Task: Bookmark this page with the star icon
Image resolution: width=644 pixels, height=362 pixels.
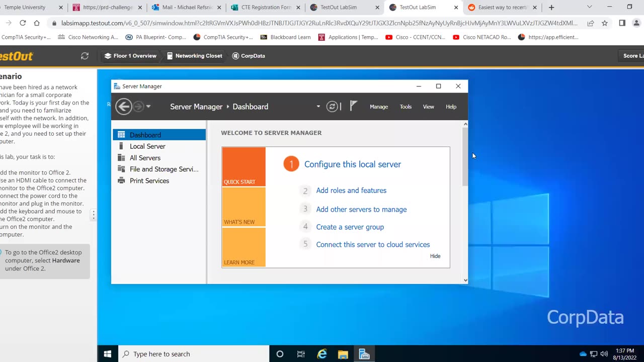Action: point(605,23)
